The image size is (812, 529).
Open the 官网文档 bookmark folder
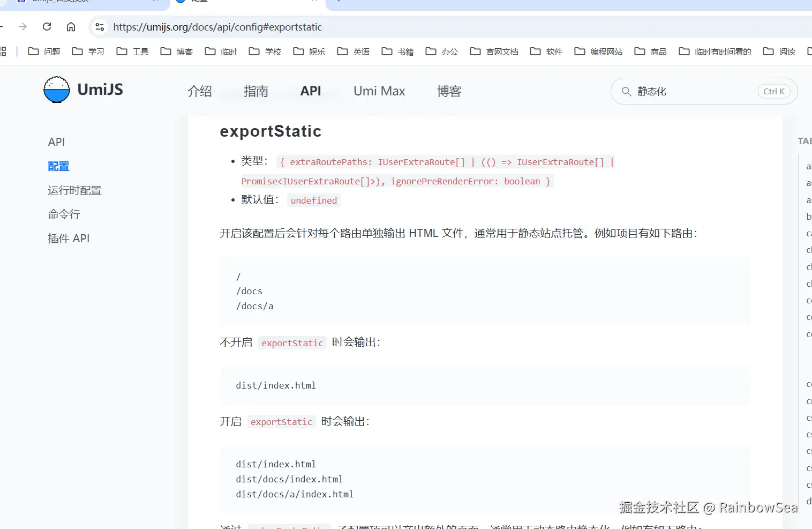tap(494, 51)
